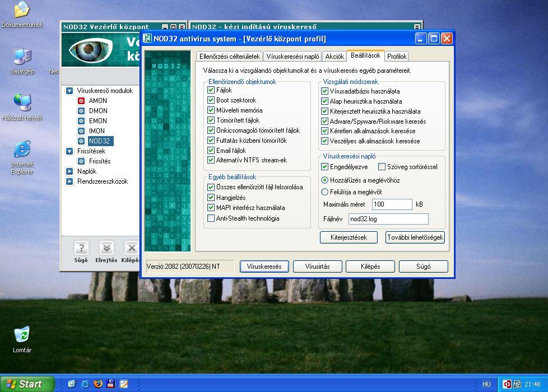Click the Kilépés X icon in control center
The width and height of the screenshot is (548, 392).
click(x=132, y=248)
